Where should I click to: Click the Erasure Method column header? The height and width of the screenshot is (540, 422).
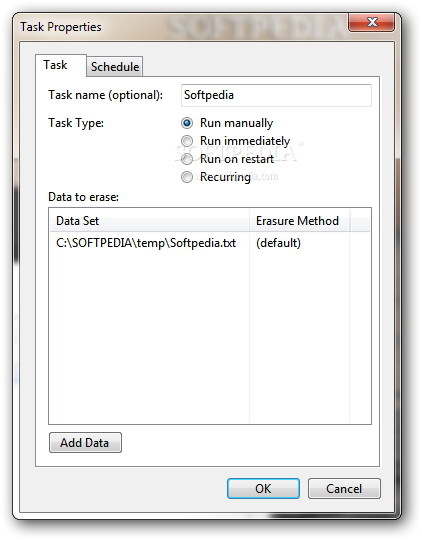[x=299, y=220]
